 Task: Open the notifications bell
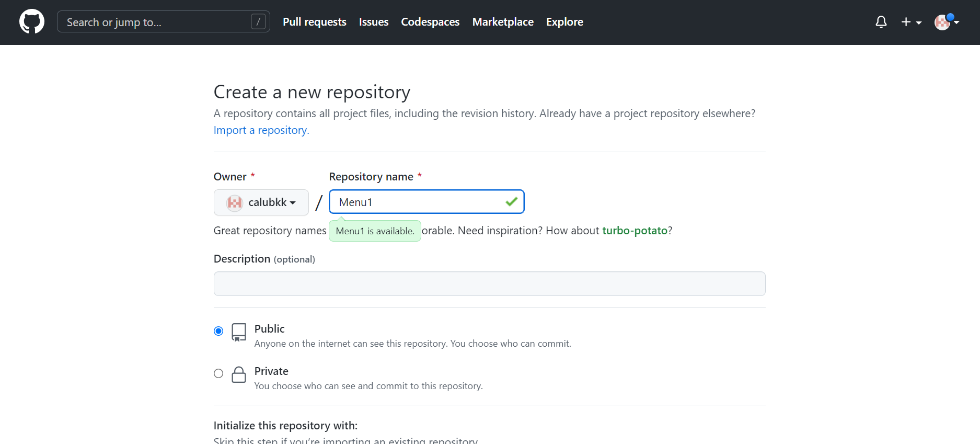tap(881, 22)
